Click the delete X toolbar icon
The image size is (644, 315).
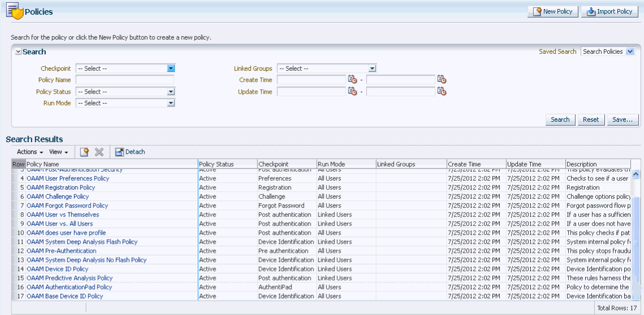pyautogui.click(x=99, y=152)
